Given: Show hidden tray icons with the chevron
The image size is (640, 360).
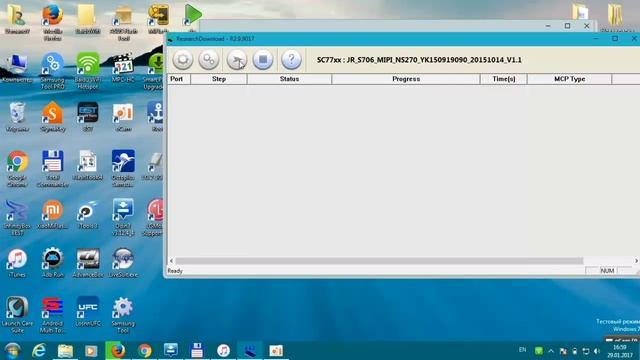Looking at the screenshot, I should click(x=551, y=351).
